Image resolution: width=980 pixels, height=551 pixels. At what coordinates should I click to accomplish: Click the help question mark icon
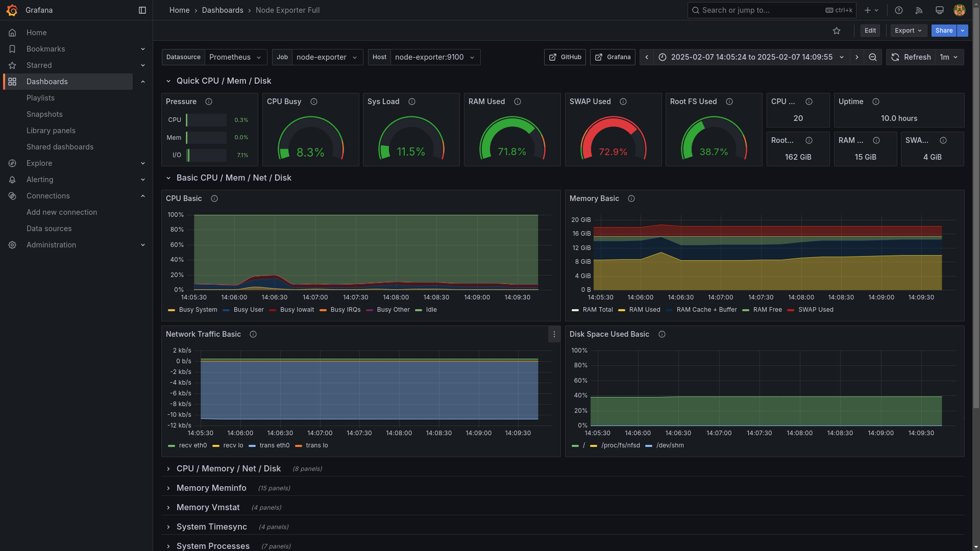pos(899,10)
